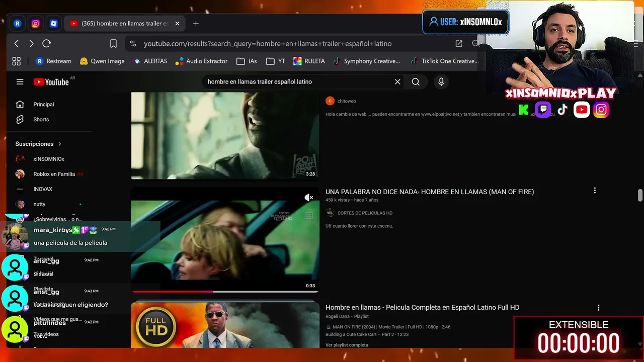644x362 pixels.
Task: Visit CORTES DE PELICULAS HD channel
Action: click(x=365, y=213)
